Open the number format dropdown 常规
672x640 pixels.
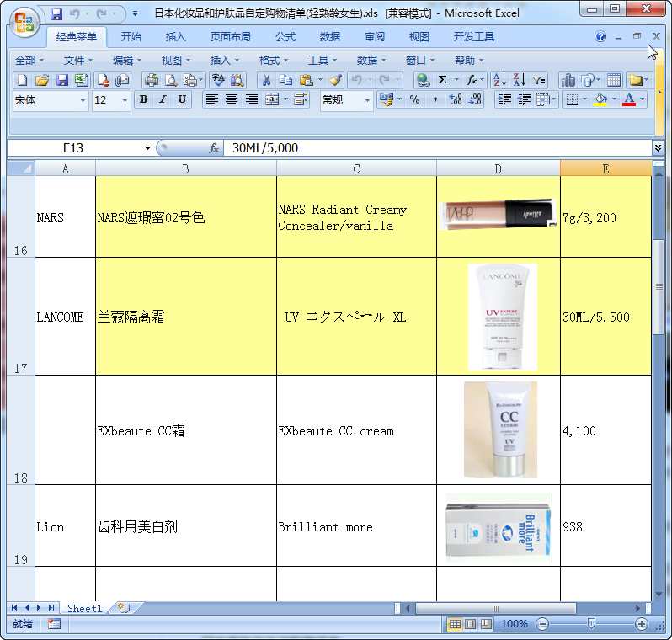click(x=367, y=100)
